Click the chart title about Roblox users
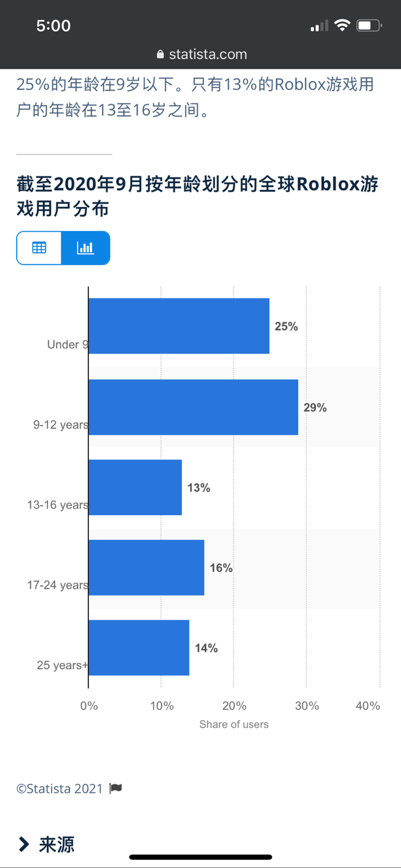Screen dimensions: 401x868 click(x=198, y=197)
